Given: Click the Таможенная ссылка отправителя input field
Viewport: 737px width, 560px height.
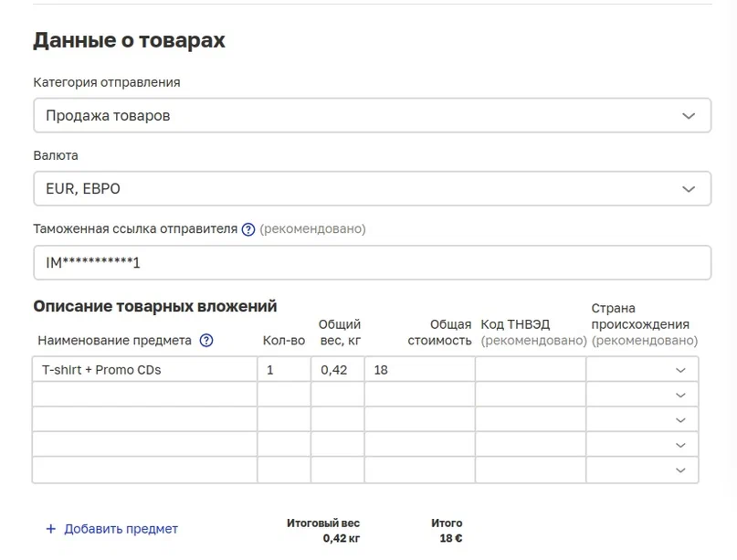Looking at the screenshot, I should click(x=372, y=263).
